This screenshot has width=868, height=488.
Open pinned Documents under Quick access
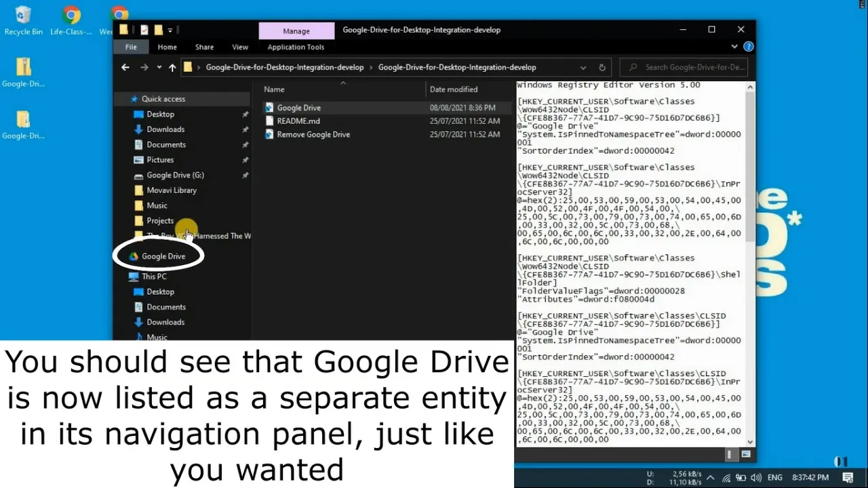click(166, 144)
